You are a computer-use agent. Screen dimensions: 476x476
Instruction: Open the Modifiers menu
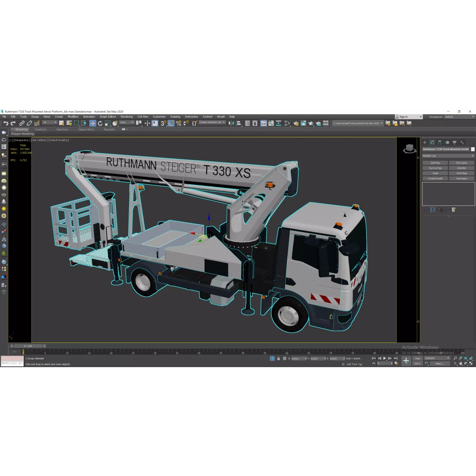[73, 116]
